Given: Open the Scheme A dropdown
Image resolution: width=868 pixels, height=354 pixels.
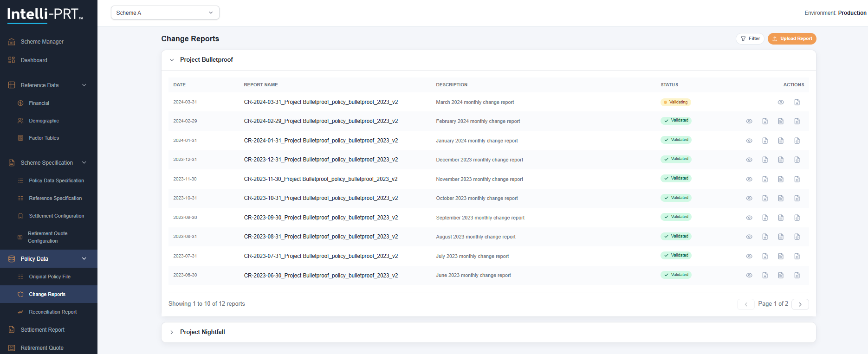Looking at the screenshot, I should click(165, 13).
